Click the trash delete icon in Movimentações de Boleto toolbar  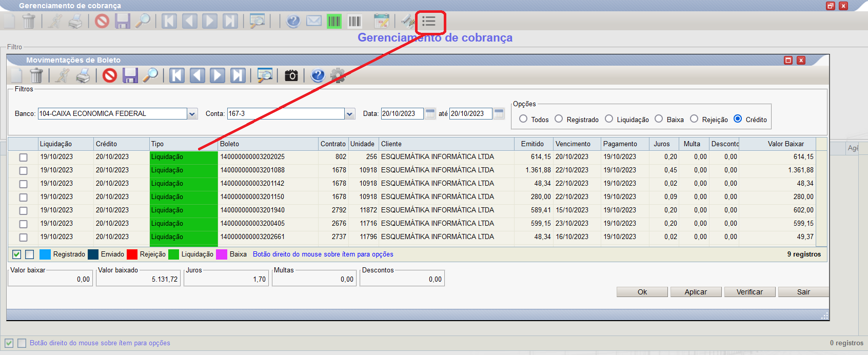[x=36, y=75]
